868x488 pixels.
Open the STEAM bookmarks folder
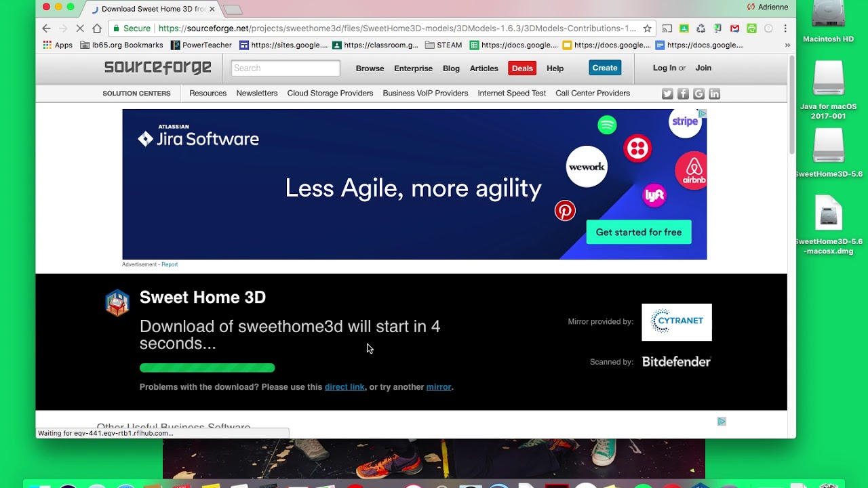pos(443,45)
